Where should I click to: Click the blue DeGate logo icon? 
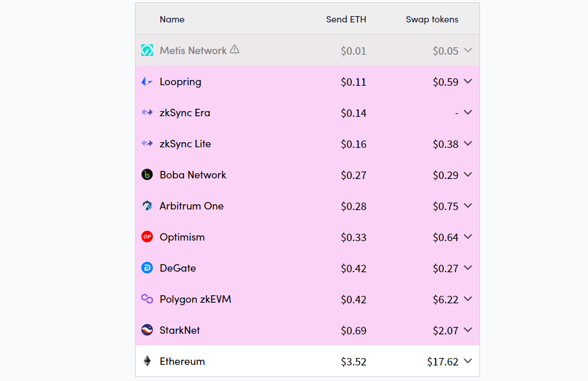tap(147, 268)
